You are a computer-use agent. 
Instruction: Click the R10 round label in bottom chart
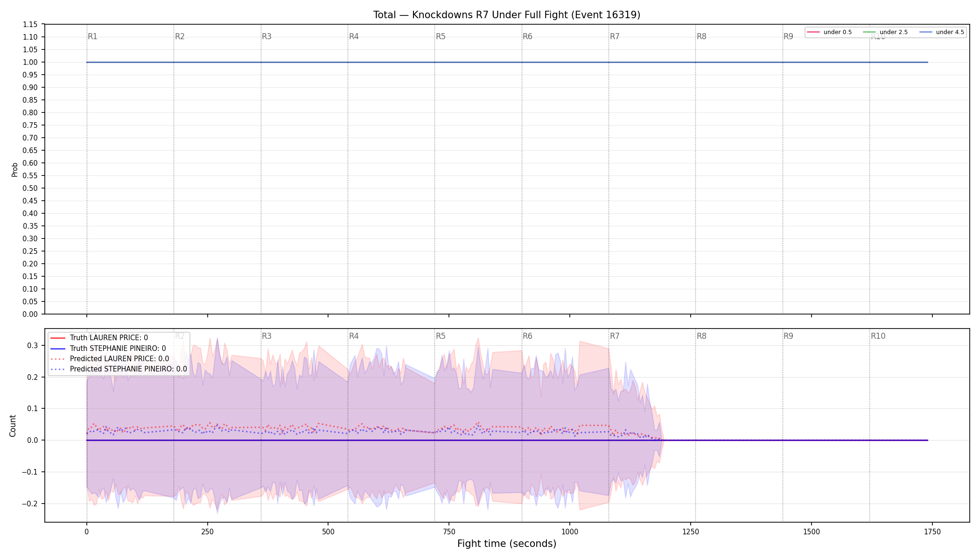(x=878, y=336)
